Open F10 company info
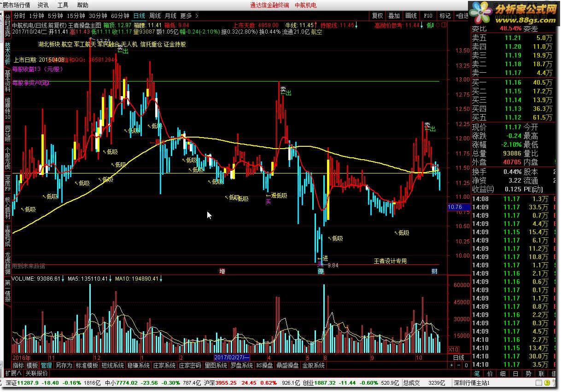This screenshot has height=392, width=561. [x=428, y=16]
